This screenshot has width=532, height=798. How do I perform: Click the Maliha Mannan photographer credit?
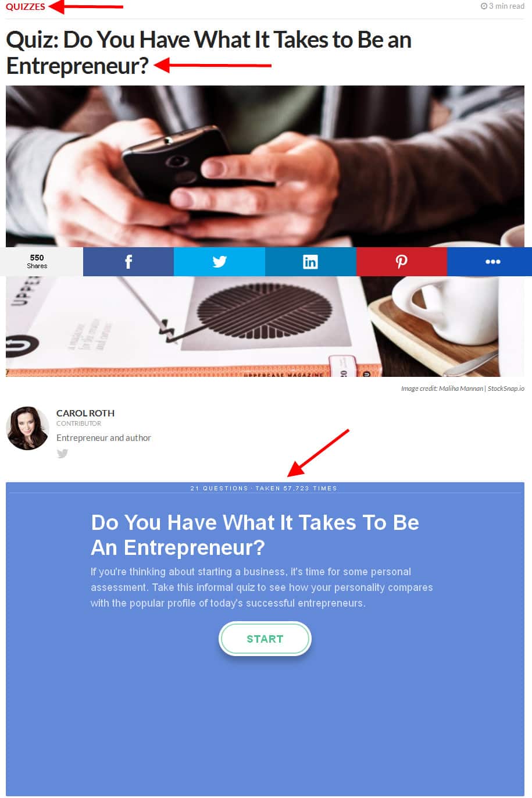coord(460,389)
